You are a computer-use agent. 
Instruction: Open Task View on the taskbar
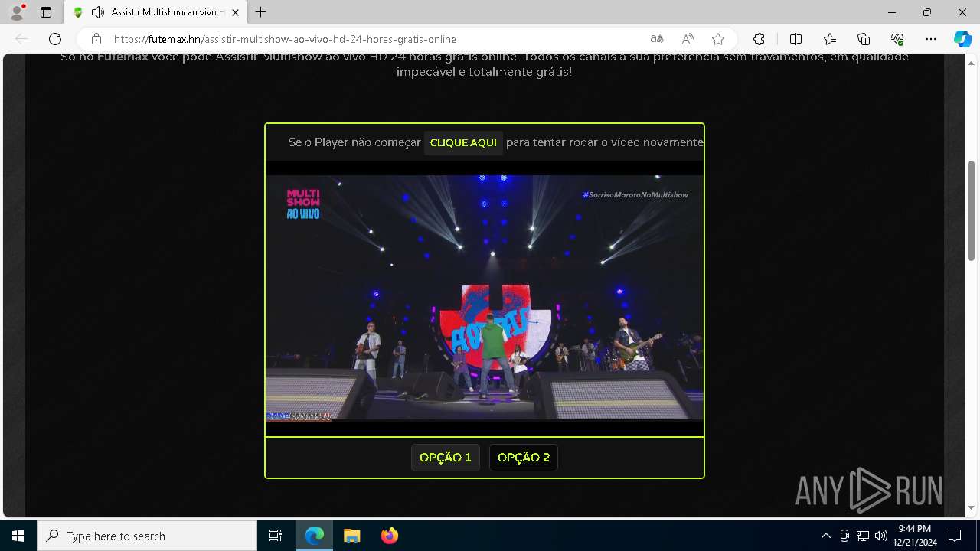coord(276,536)
